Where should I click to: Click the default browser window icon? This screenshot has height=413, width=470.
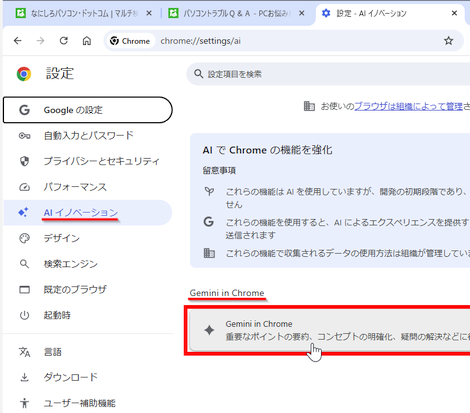24,289
